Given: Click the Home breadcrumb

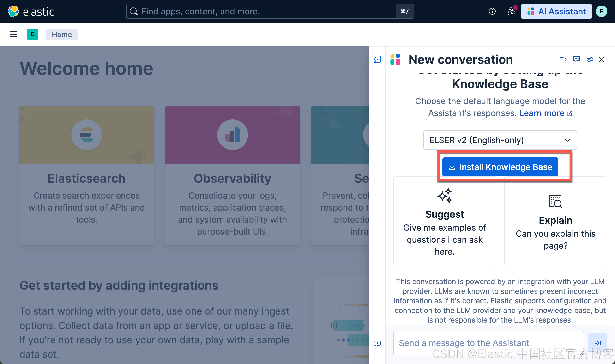Looking at the screenshot, I should pyautogui.click(x=62, y=34).
